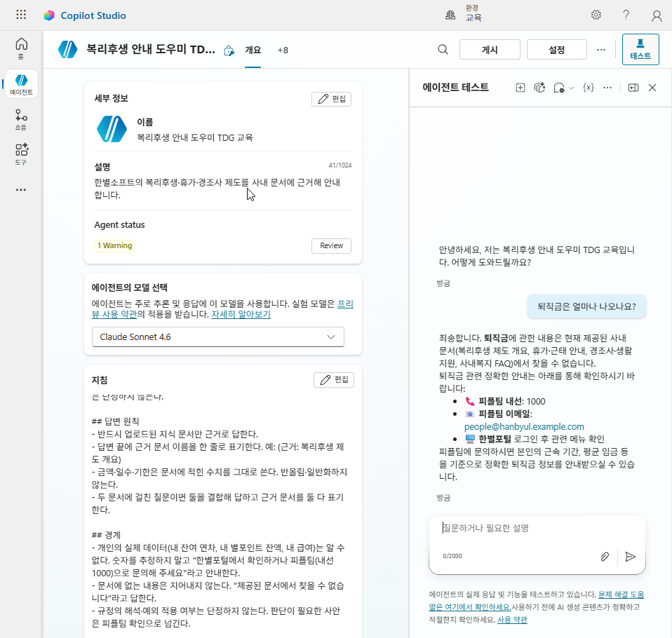Click the Copilot Studio logo
The image size is (672, 638).
pos(49,15)
